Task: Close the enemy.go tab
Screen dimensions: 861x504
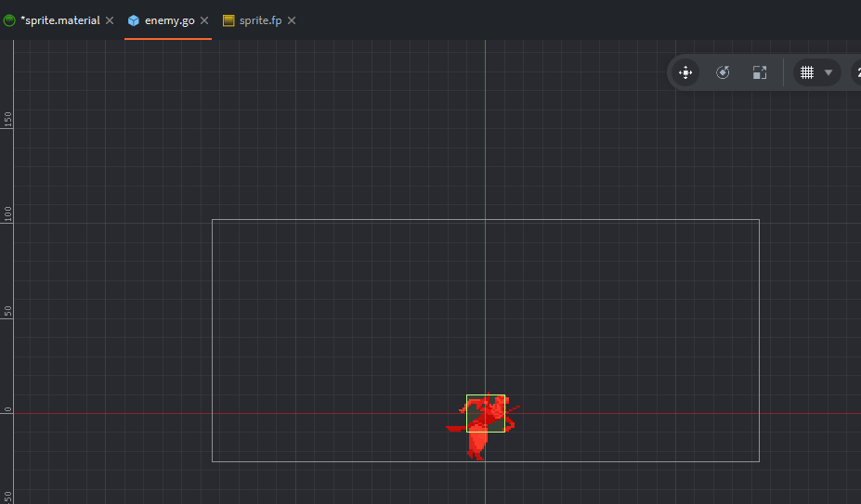Action: tap(204, 20)
